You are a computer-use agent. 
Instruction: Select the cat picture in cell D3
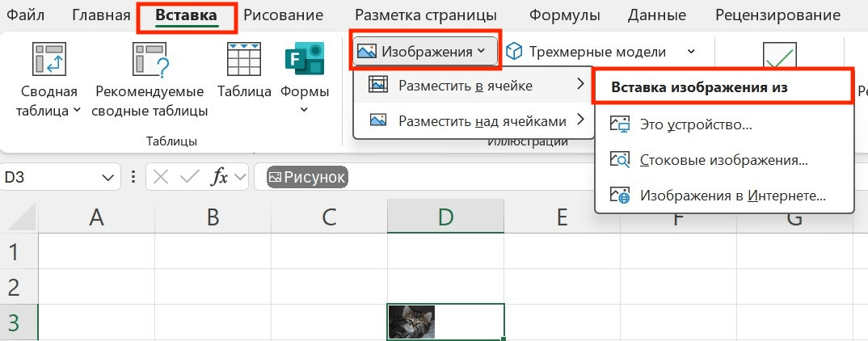pos(411,322)
